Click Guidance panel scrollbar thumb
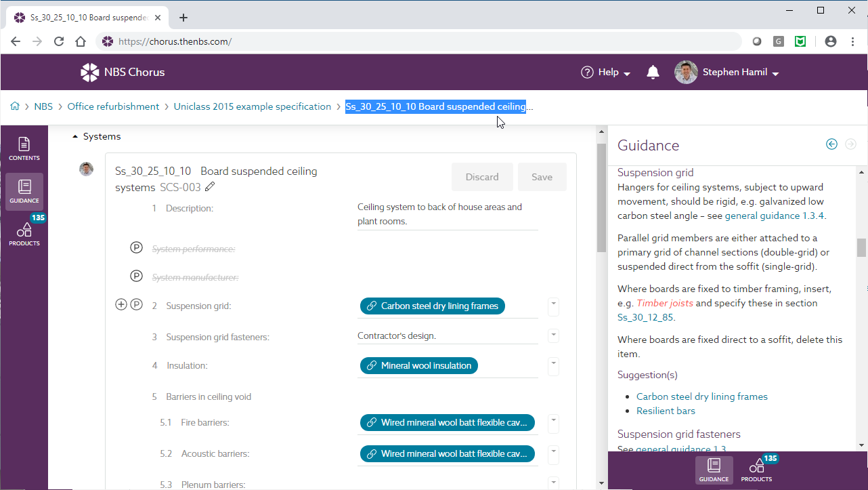 click(861, 247)
